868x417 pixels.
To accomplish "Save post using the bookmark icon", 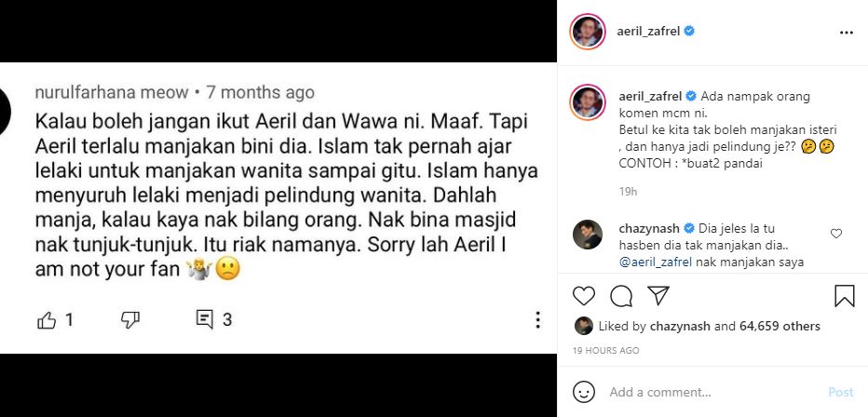I will (x=844, y=296).
